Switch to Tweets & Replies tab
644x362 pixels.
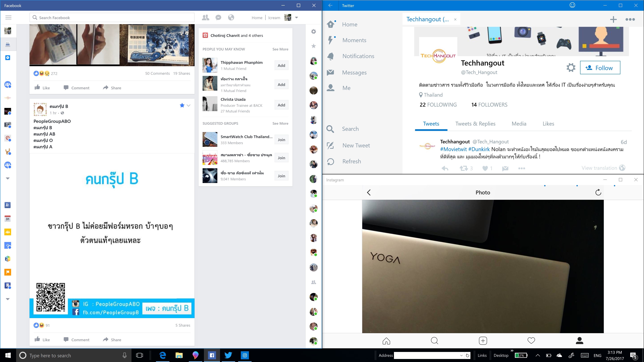click(x=475, y=124)
